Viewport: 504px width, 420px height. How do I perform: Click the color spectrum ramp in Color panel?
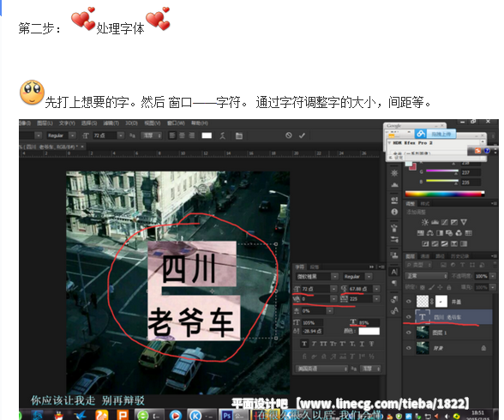pos(445,194)
